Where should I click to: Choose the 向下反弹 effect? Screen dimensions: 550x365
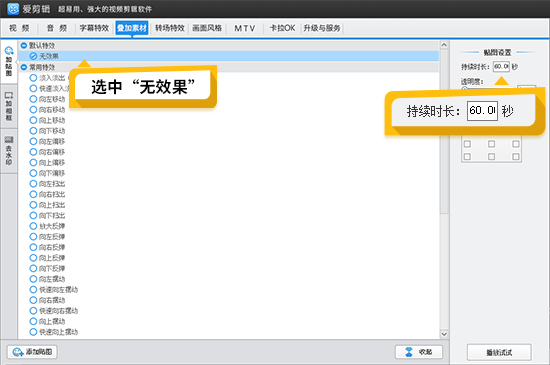pyautogui.click(x=47, y=268)
